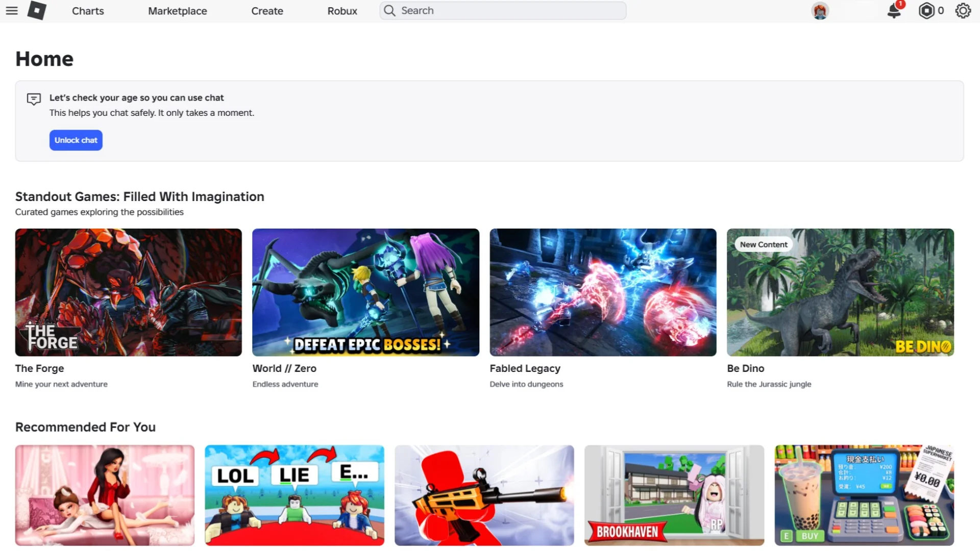Open Fabled Legacy dungeon game
Image resolution: width=980 pixels, height=551 pixels.
(603, 292)
